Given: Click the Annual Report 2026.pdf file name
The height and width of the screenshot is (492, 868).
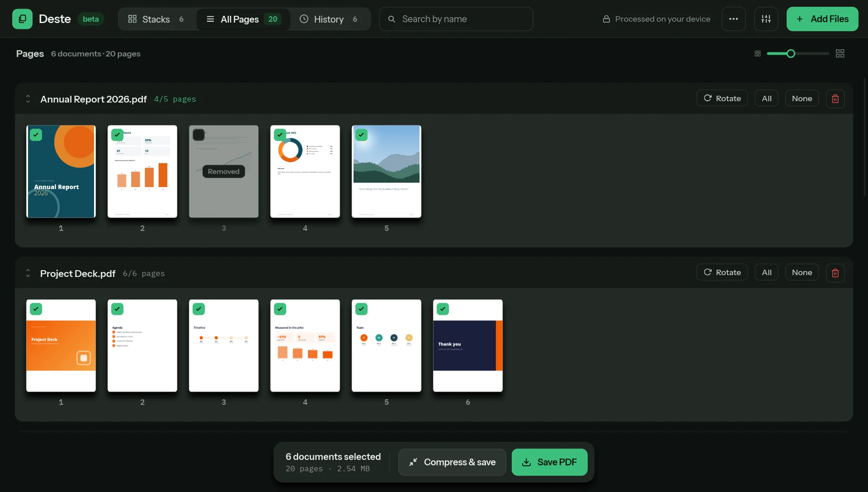Looking at the screenshot, I should [x=94, y=99].
